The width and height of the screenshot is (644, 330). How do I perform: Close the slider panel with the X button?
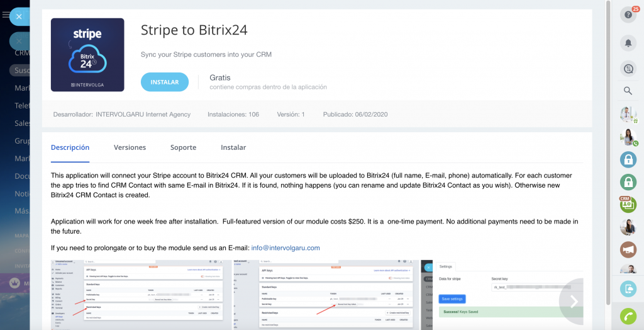pos(19,17)
